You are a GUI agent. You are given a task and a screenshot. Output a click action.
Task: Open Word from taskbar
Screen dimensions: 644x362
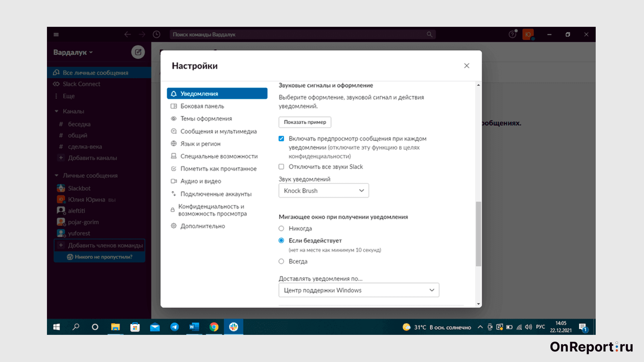pyautogui.click(x=194, y=327)
